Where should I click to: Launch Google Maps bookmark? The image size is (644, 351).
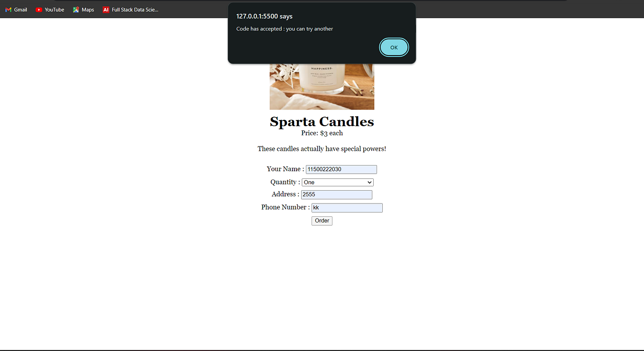click(x=83, y=9)
